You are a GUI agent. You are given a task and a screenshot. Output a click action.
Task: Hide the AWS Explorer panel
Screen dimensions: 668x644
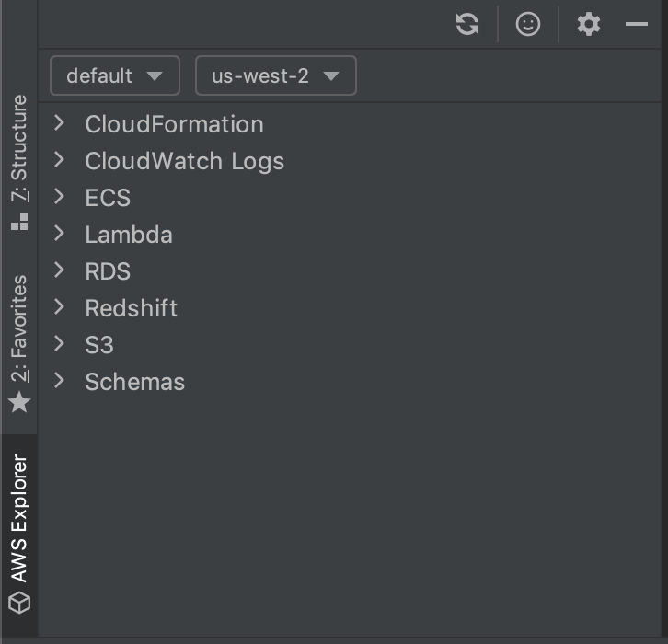[x=637, y=24]
